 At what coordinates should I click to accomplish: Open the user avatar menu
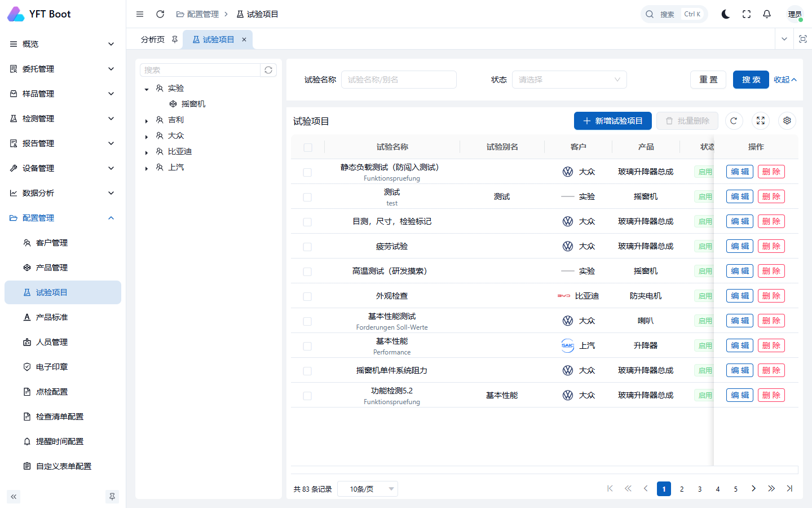tap(795, 14)
